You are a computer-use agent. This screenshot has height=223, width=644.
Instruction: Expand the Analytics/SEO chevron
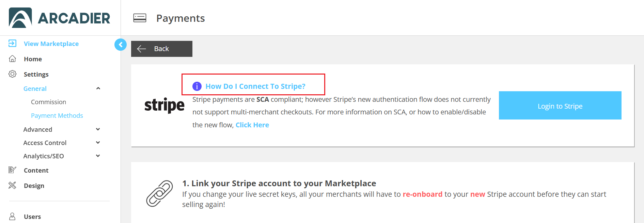click(x=98, y=156)
